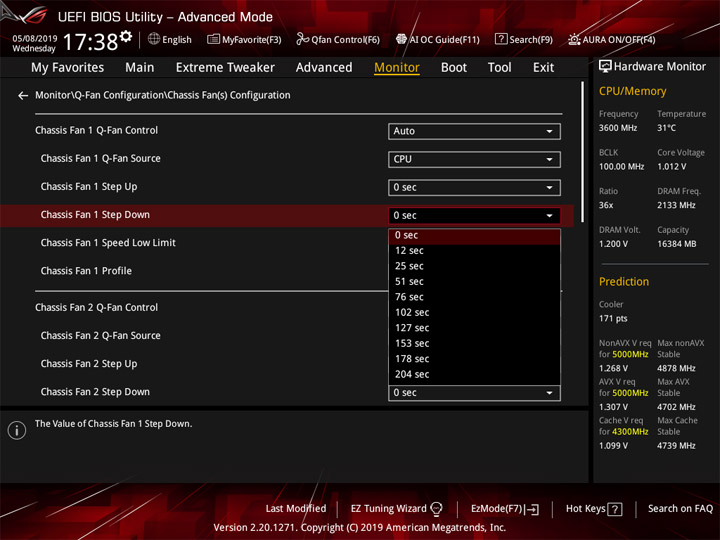
Task: Select Chassis Fan 2 Step Down label
Action: tap(95, 392)
